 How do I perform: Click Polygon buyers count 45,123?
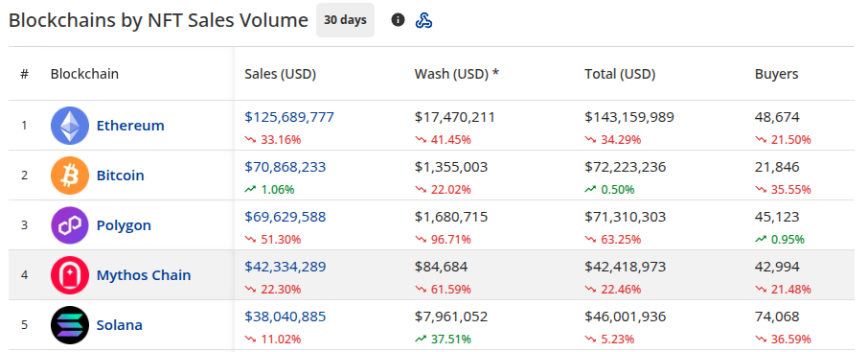point(777,217)
